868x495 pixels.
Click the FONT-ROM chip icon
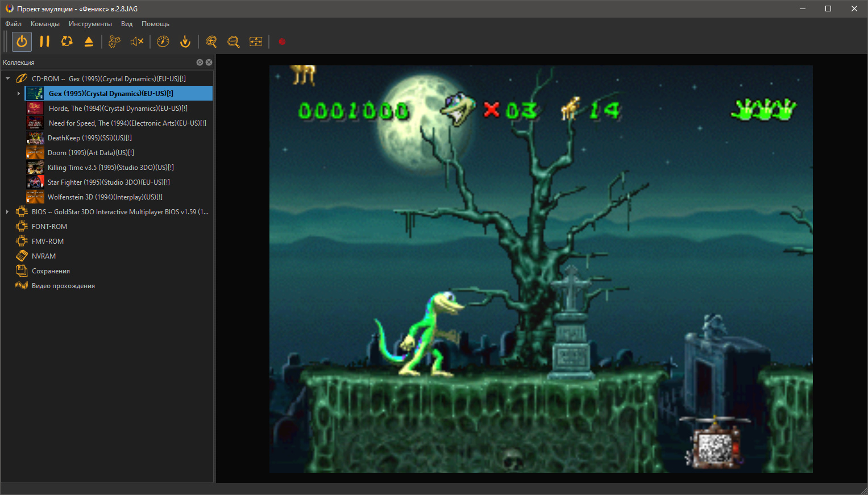coord(22,226)
